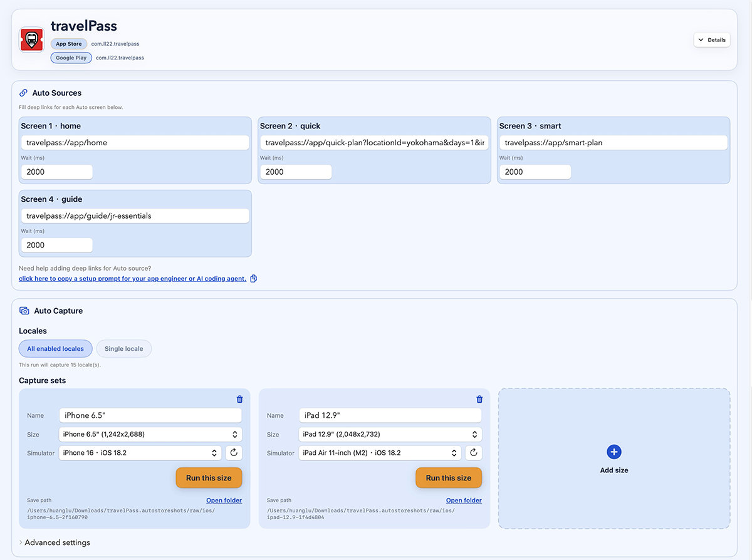
Task: Click the Screen 3 smart wait field
Action: click(x=535, y=172)
